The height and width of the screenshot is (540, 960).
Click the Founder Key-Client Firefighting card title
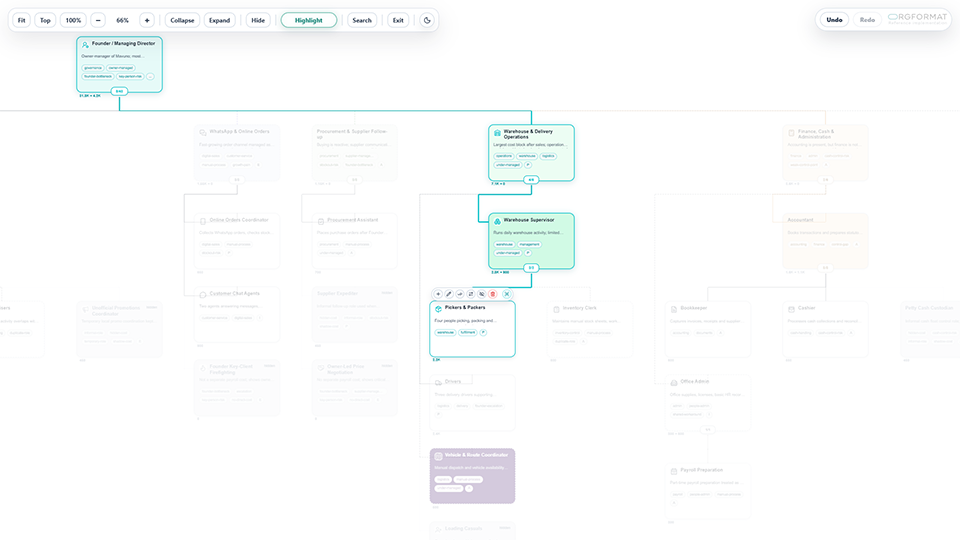pos(231,369)
